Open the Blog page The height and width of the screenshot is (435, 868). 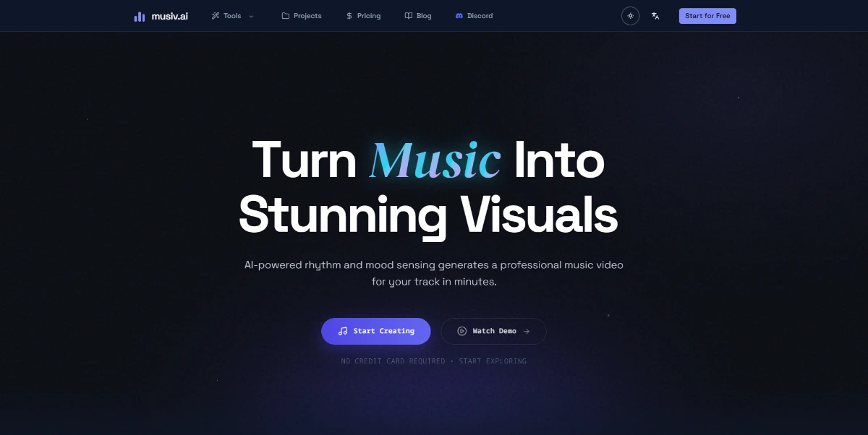point(418,16)
